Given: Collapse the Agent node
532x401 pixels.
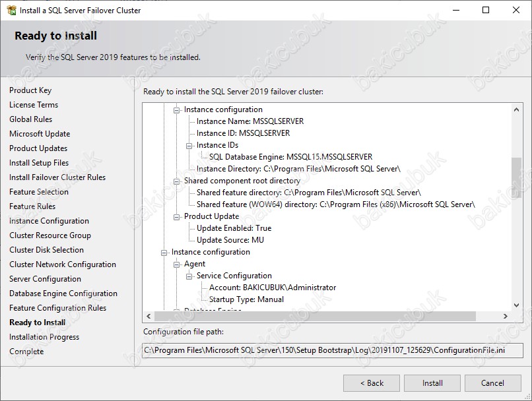Looking at the screenshot, I should [x=176, y=264].
